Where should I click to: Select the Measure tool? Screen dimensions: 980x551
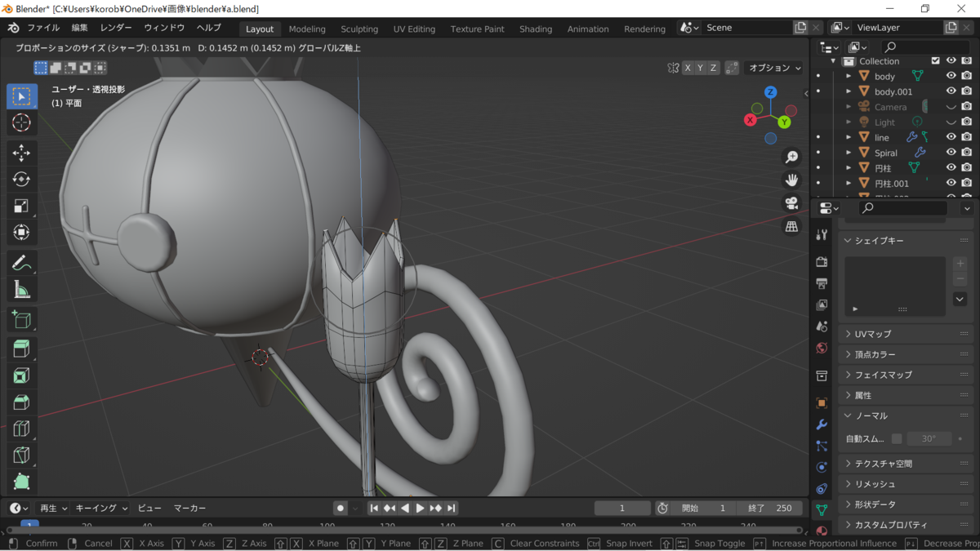pyautogui.click(x=22, y=289)
